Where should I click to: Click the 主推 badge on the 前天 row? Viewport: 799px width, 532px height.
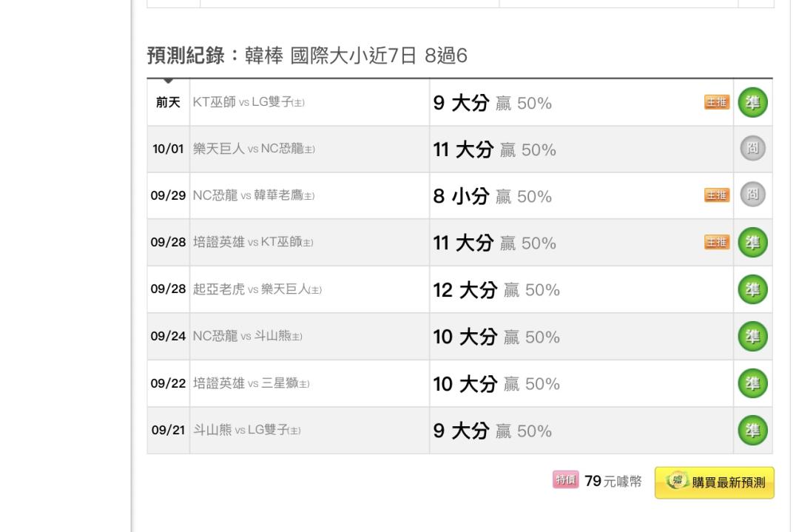(717, 102)
